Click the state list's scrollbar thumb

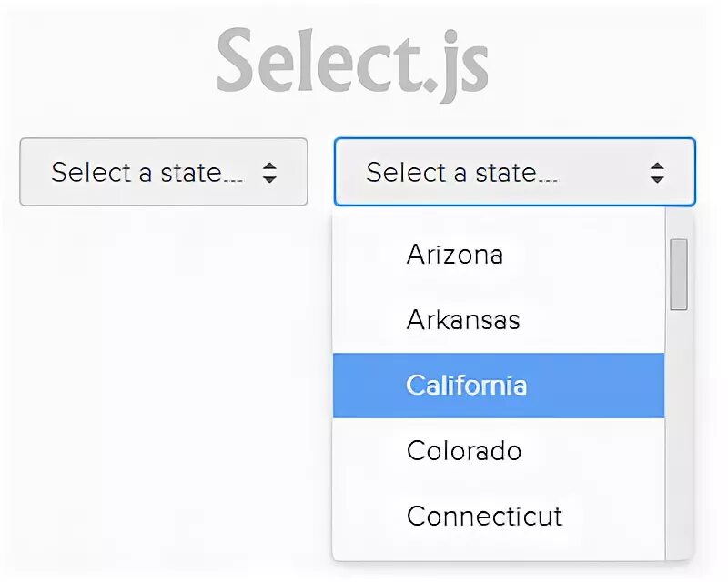tap(678, 274)
